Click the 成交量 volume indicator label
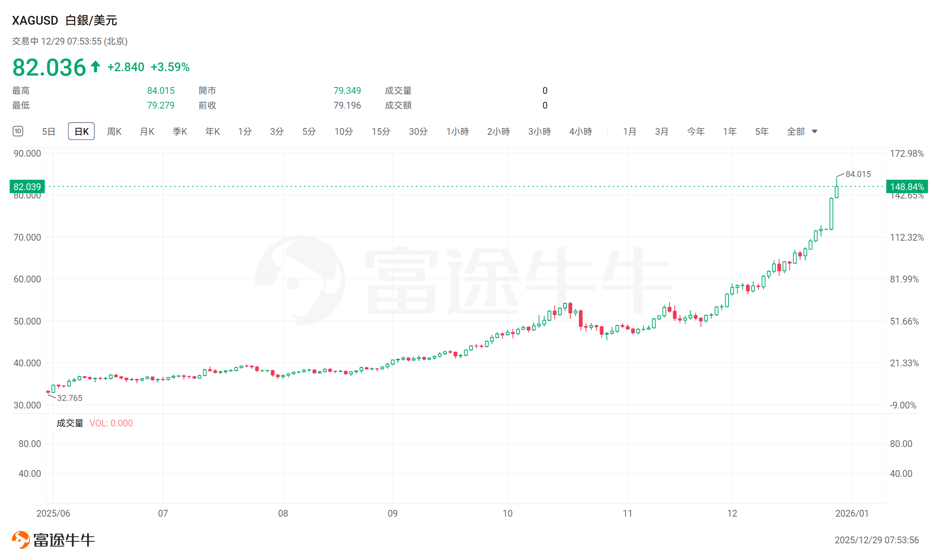 70,423
